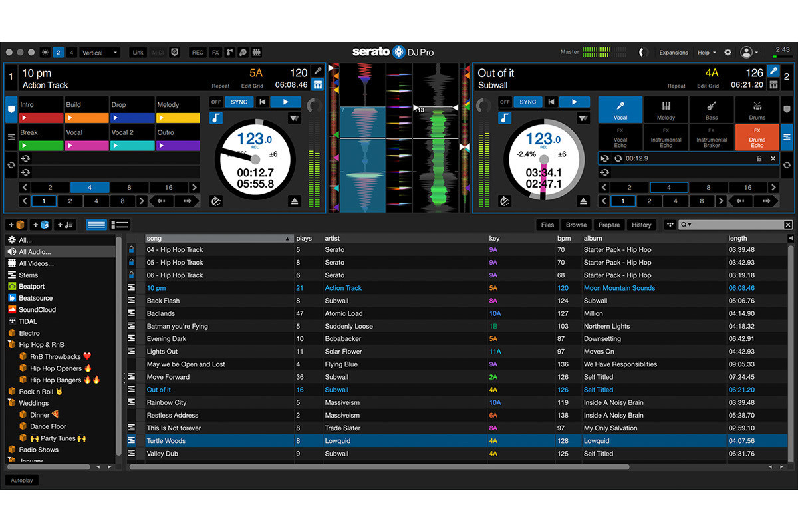Screen dimensions: 798x532
Task: Add a new playlist
Action: pyautogui.click(x=65, y=225)
